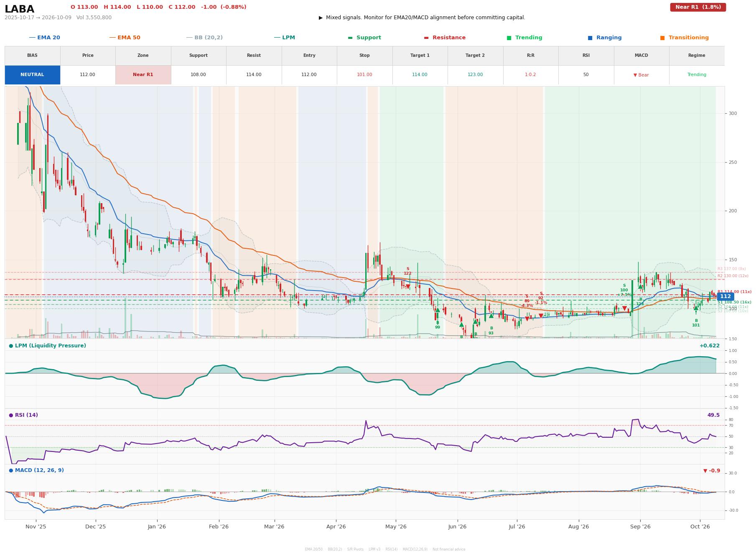Click the S 92 -1.1% sell marker
The height and width of the screenshot is (556, 756).
click(541, 298)
